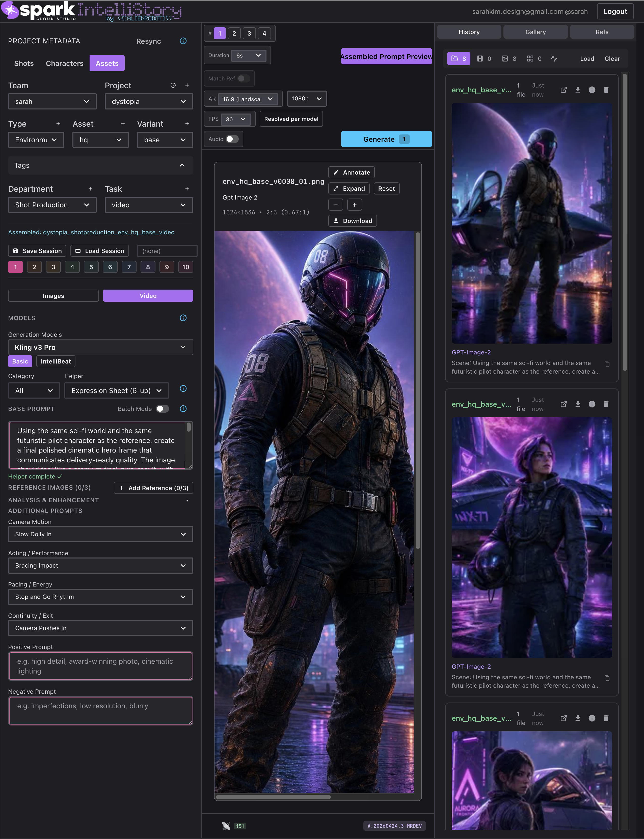Delete the second history card

point(606,404)
